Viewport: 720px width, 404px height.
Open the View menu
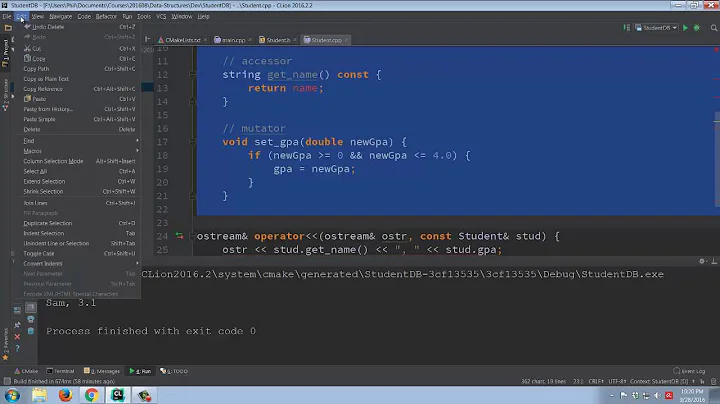(38, 17)
